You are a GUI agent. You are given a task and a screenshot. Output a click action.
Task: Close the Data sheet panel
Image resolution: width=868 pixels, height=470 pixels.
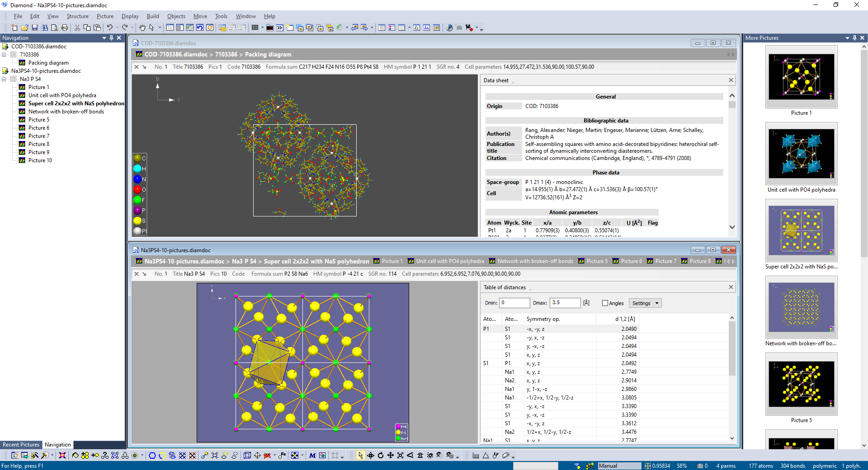[x=731, y=80]
